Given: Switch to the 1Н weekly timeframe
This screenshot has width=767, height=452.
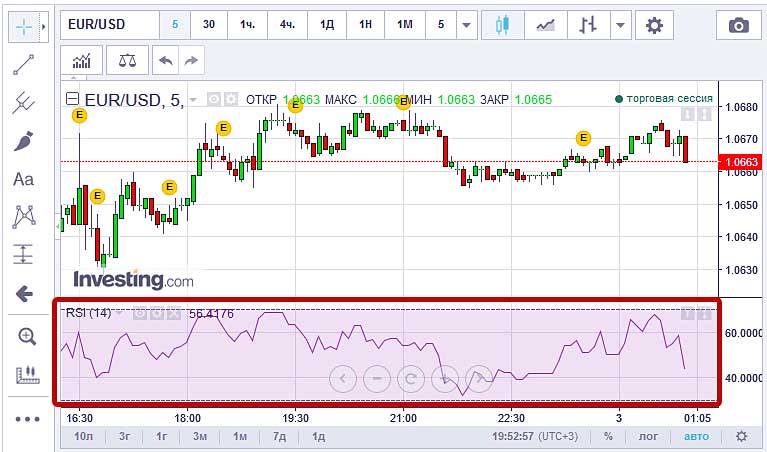Looking at the screenshot, I should pyautogui.click(x=365, y=24).
